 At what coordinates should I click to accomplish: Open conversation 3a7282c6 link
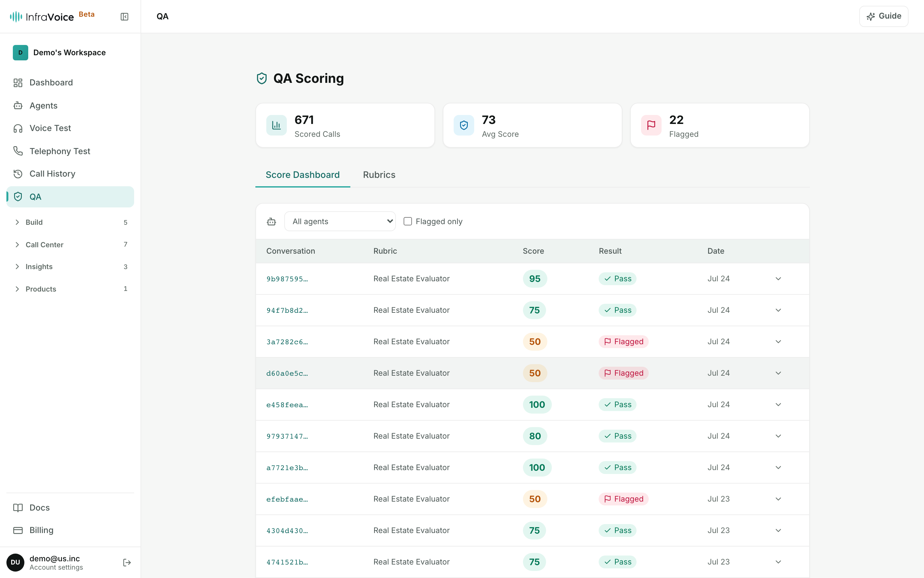[287, 342]
